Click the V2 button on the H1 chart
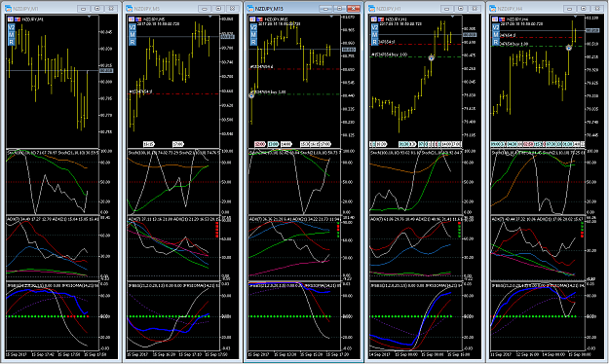The width and height of the screenshot is (609, 364). point(374,27)
